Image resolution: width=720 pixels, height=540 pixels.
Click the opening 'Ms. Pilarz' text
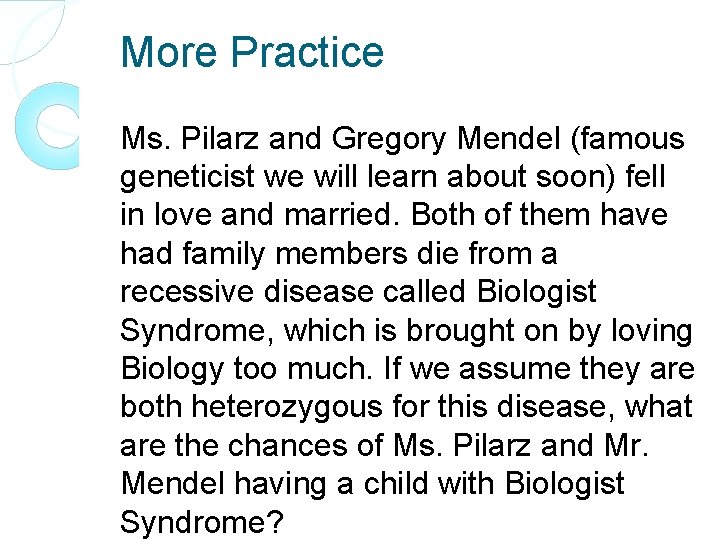(x=190, y=138)
